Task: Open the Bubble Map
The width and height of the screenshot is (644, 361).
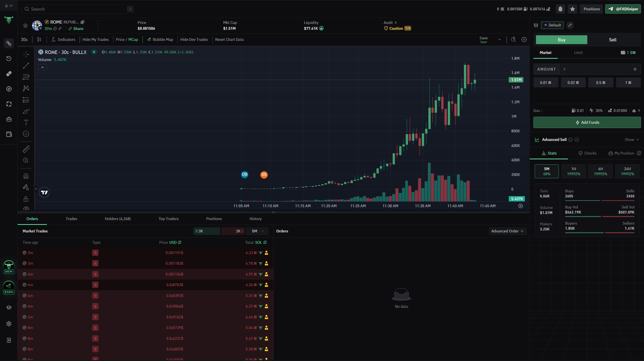Action: tap(160, 40)
